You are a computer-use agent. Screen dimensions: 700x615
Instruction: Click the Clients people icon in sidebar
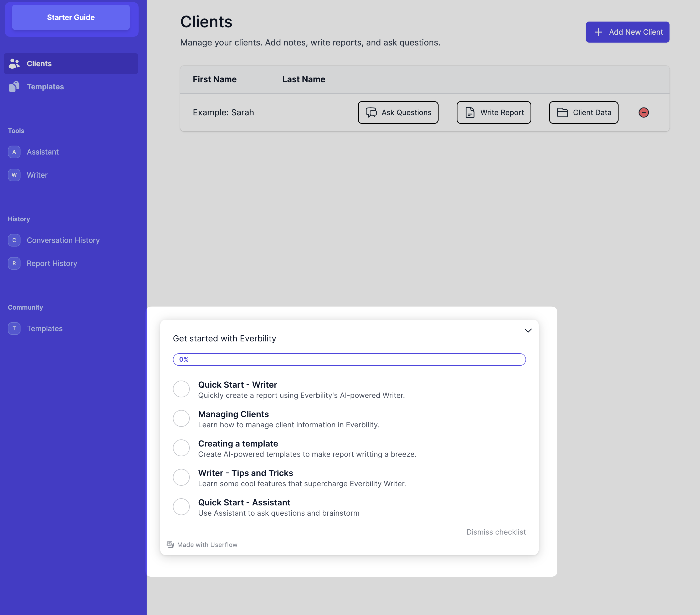click(14, 63)
